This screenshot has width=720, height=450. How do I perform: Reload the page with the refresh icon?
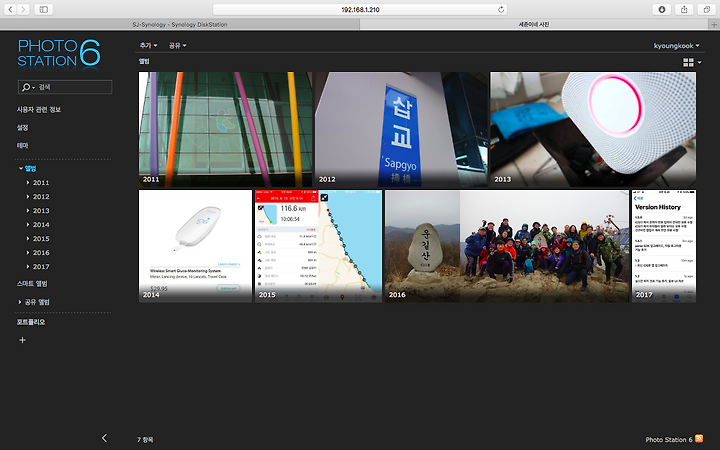pyautogui.click(x=501, y=9)
